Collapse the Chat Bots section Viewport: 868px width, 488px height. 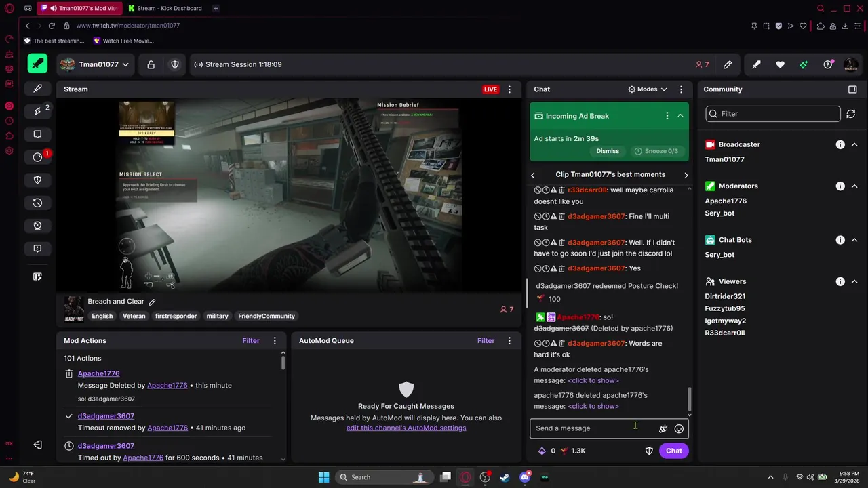pos(854,240)
